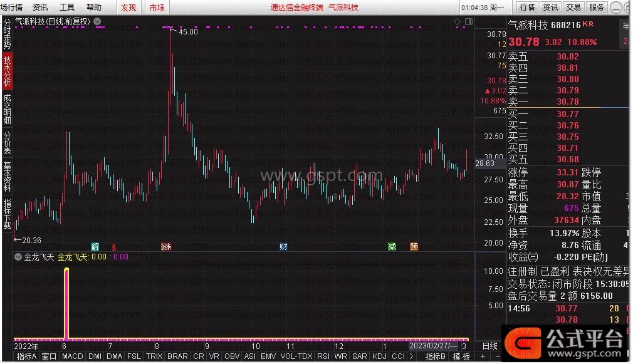Screen dimensions: 633x364
Task: Click the 服务 service button
Action: [x=597, y=8]
